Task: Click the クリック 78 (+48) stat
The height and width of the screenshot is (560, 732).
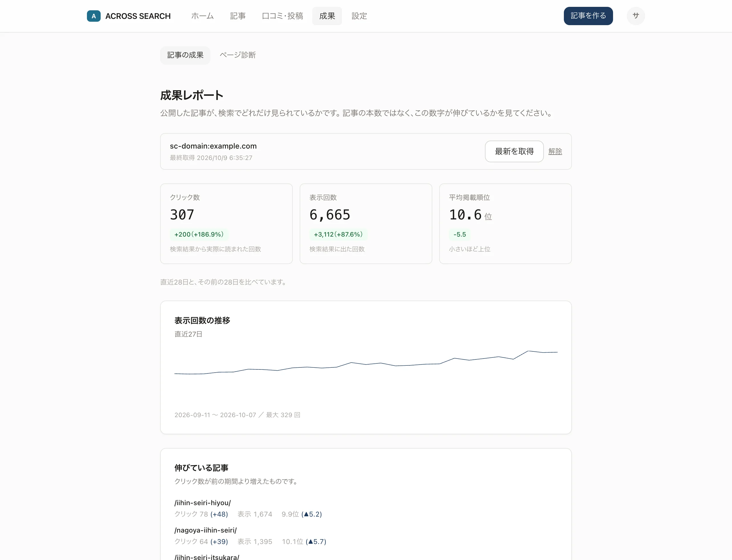Action: [x=201, y=514]
